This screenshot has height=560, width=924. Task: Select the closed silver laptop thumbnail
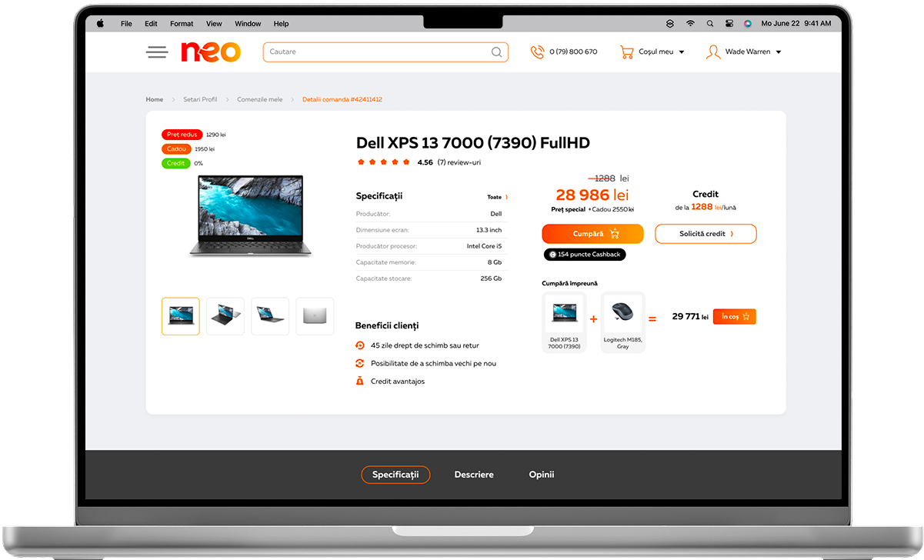coord(315,316)
